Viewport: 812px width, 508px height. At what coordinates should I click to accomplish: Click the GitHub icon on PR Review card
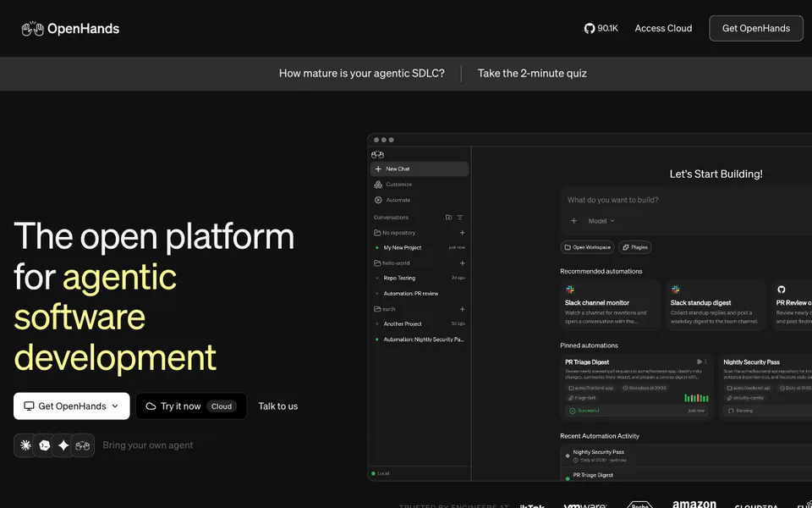point(782,290)
